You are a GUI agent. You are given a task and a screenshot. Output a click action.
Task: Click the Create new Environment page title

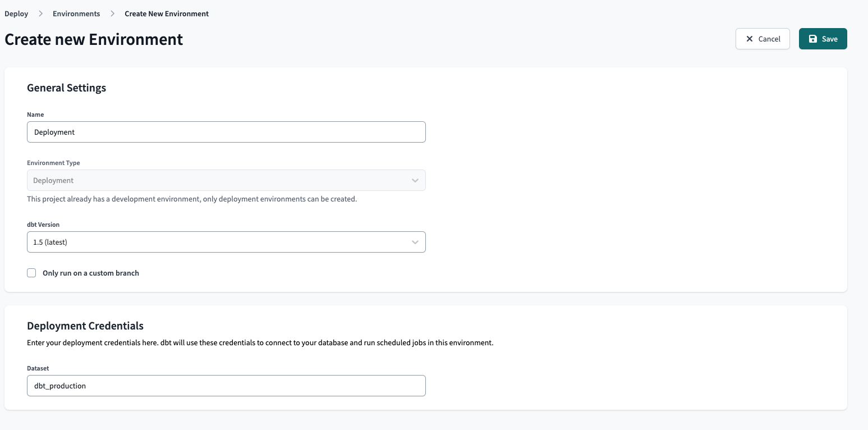click(x=93, y=39)
